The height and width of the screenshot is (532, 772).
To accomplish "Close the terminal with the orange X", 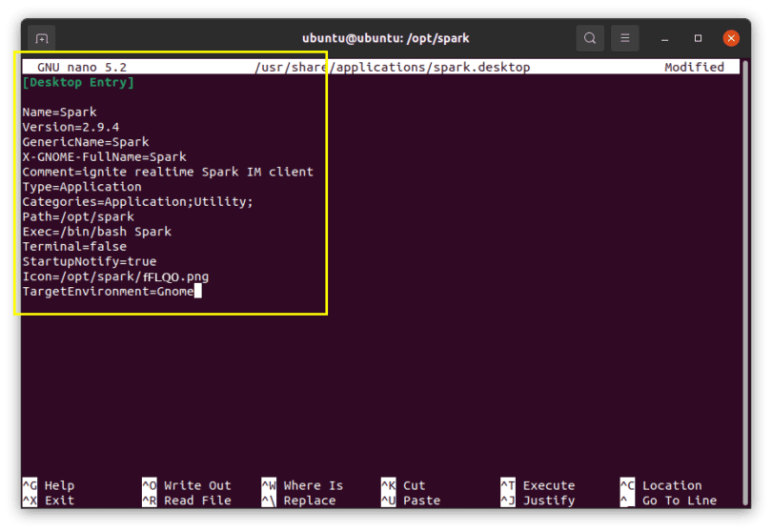I will (731, 38).
